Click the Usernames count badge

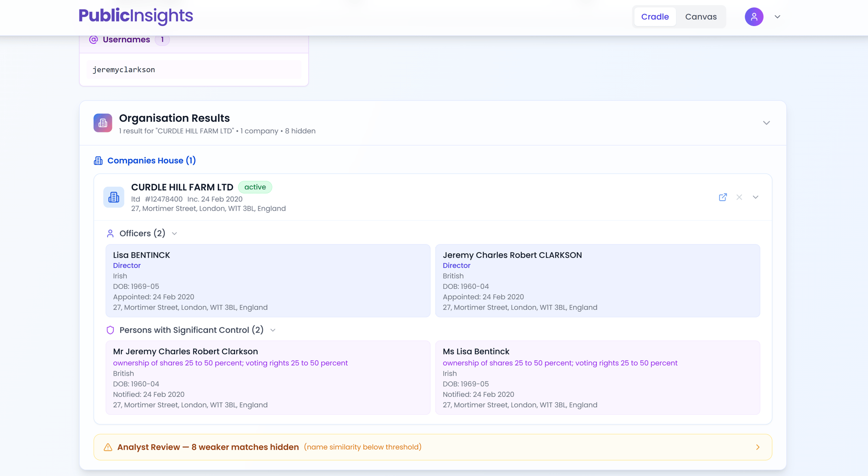(x=162, y=40)
